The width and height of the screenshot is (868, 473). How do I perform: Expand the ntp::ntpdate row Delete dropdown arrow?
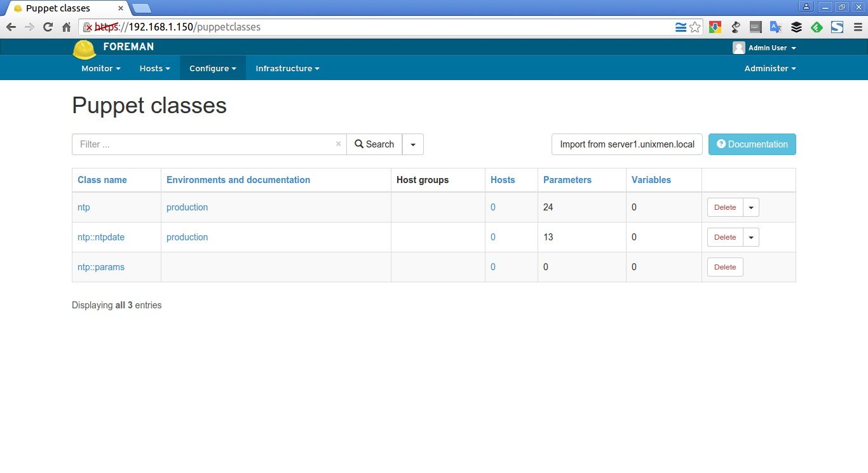751,237
